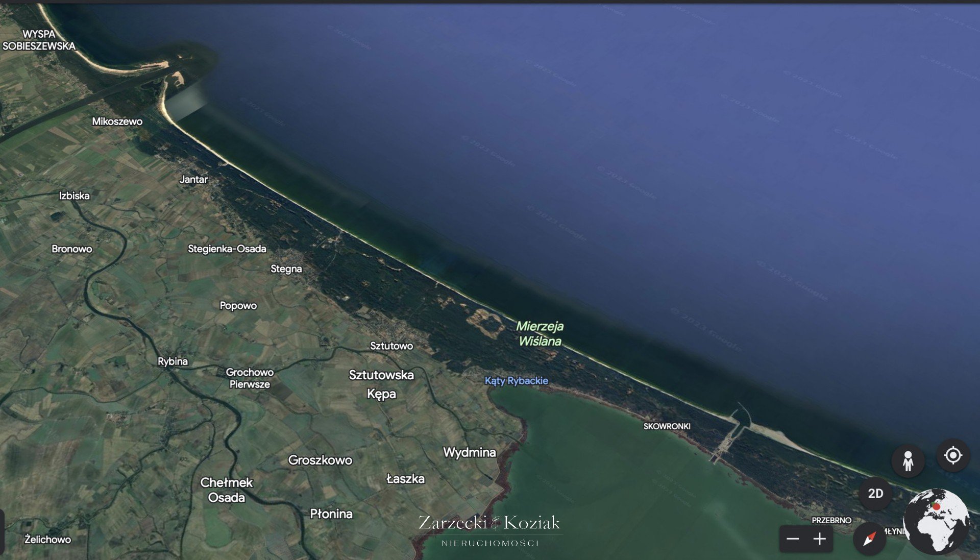The height and width of the screenshot is (560, 980).
Task: Switch to 2D view
Action: 875,494
